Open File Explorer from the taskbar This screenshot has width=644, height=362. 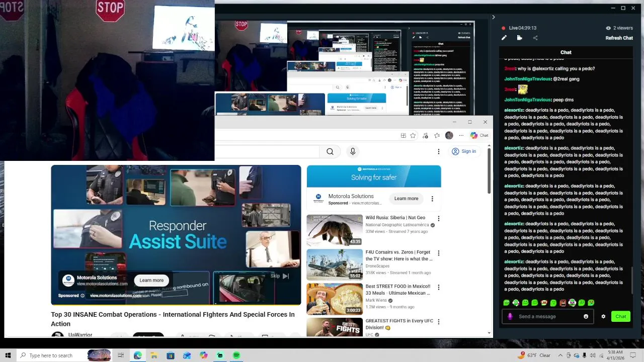[x=154, y=355]
